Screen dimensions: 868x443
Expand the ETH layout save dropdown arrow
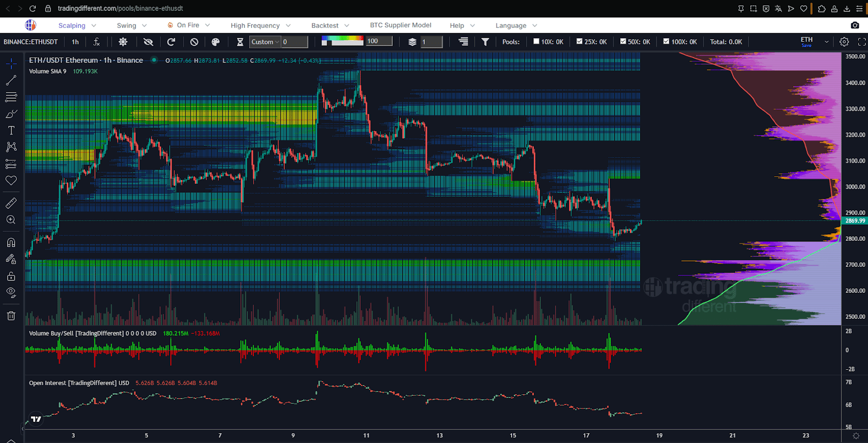[x=826, y=42]
